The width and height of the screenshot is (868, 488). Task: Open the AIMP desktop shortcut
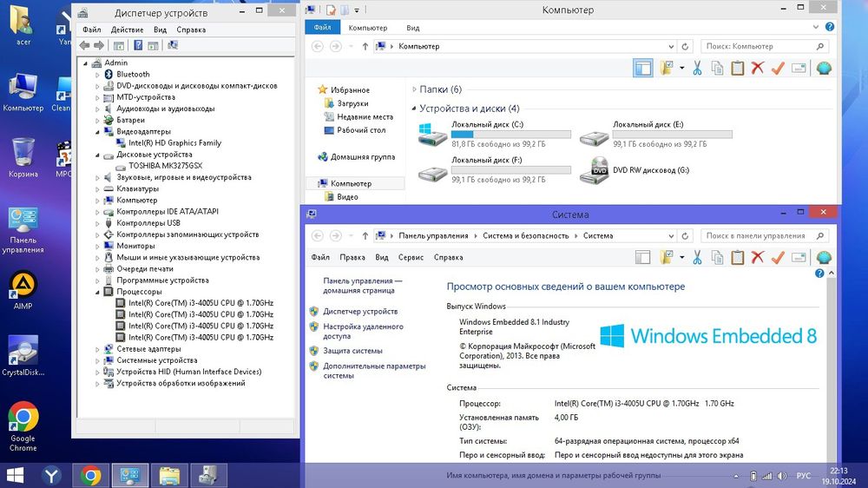pyautogui.click(x=23, y=285)
